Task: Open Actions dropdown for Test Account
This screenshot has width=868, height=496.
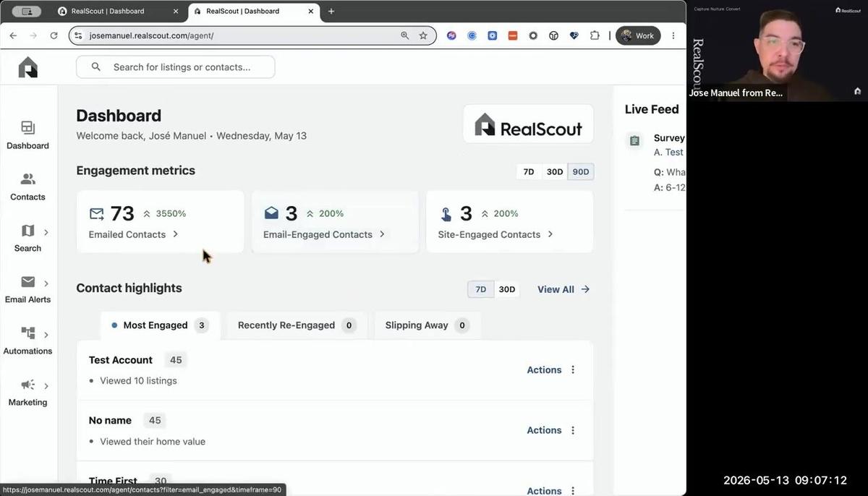Action: pyautogui.click(x=544, y=369)
